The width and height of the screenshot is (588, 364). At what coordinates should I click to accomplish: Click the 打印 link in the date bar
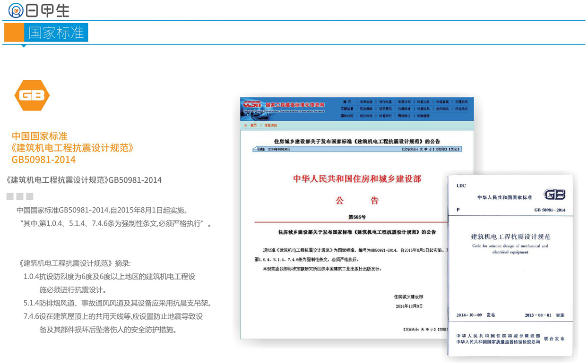pyautogui.click(x=441, y=149)
